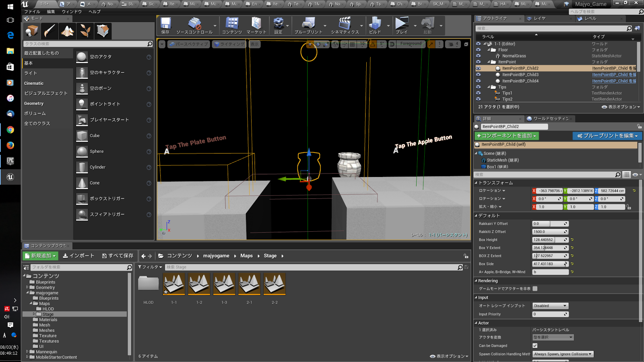Select the Landscape mode icon
Image resolution: width=644 pixels, height=362 pixels.
[67, 31]
